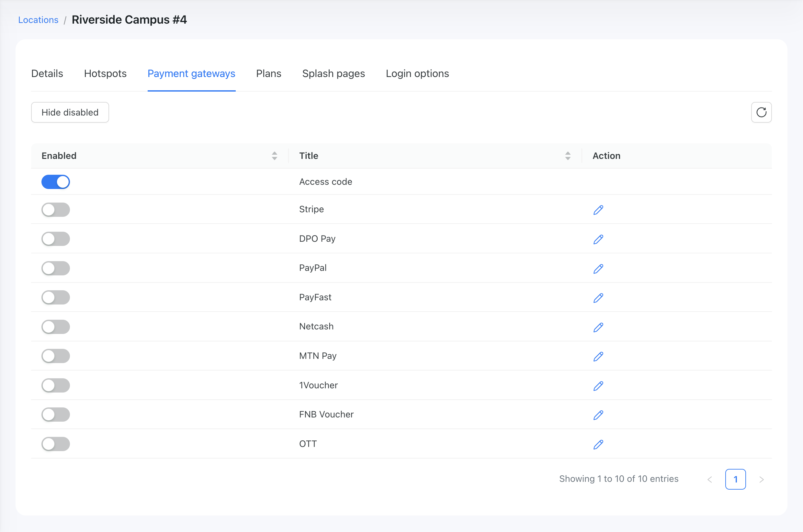Enable the Stripe gateway toggle

(x=56, y=210)
